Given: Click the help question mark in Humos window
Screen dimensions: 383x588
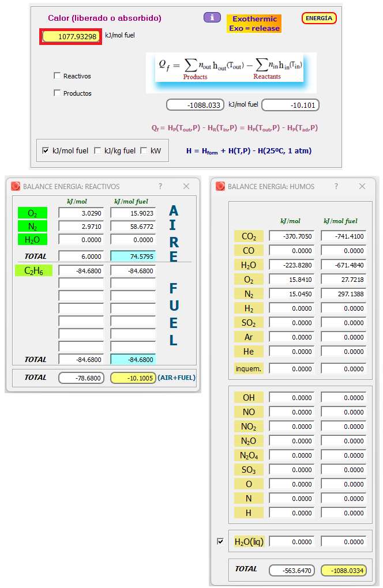Looking at the screenshot, I should pyautogui.click(x=337, y=186).
